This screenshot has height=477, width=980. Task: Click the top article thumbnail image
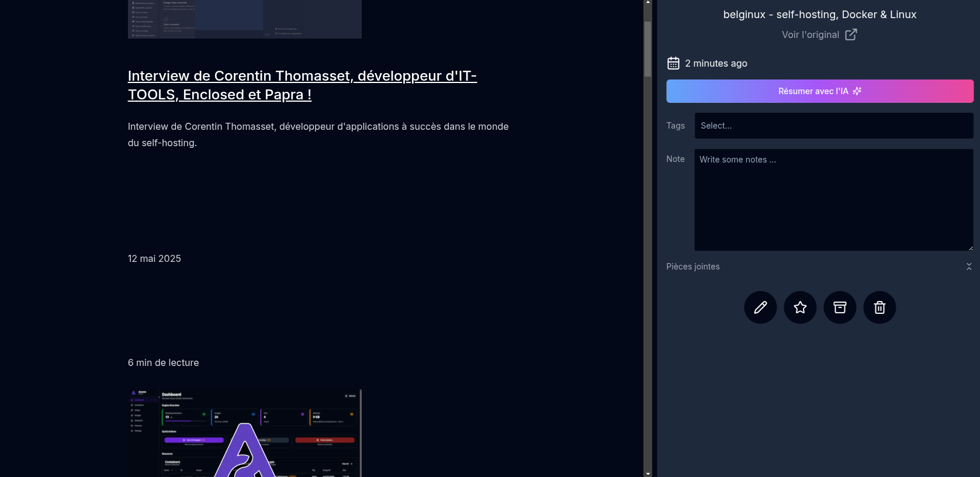[x=245, y=19]
